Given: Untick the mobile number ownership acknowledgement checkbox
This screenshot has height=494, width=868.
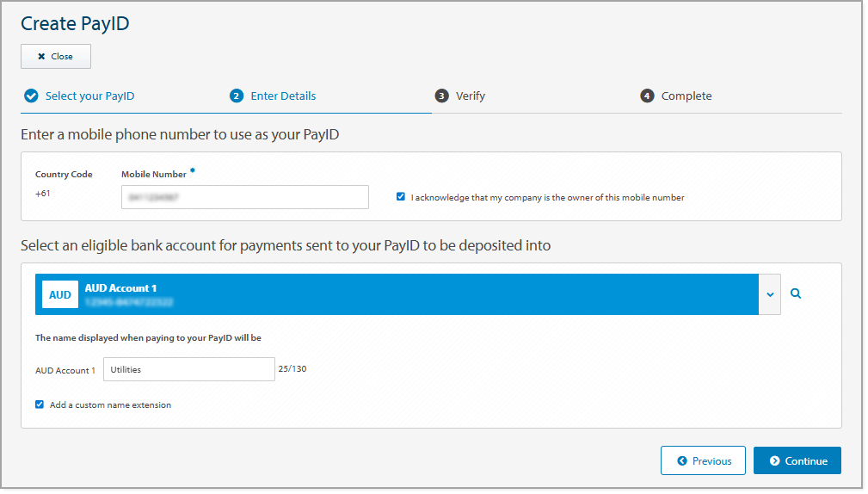Looking at the screenshot, I should pos(401,197).
